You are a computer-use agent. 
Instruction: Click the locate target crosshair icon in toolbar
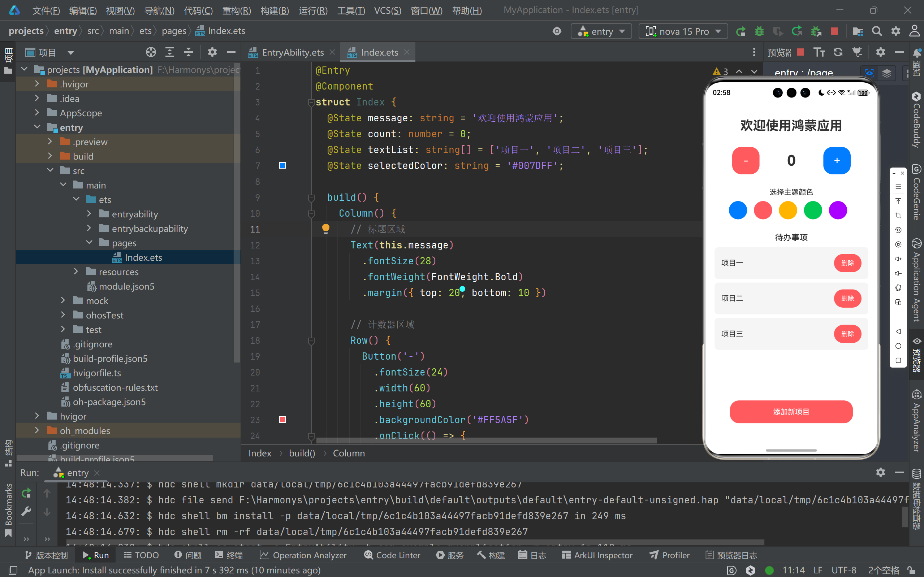[x=557, y=31]
